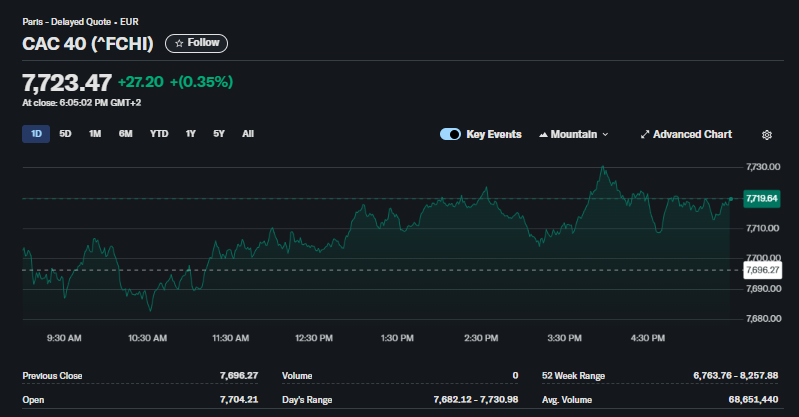Click the price value 7,723.47
Image resolution: width=799 pixels, height=417 pixels.
67,83
